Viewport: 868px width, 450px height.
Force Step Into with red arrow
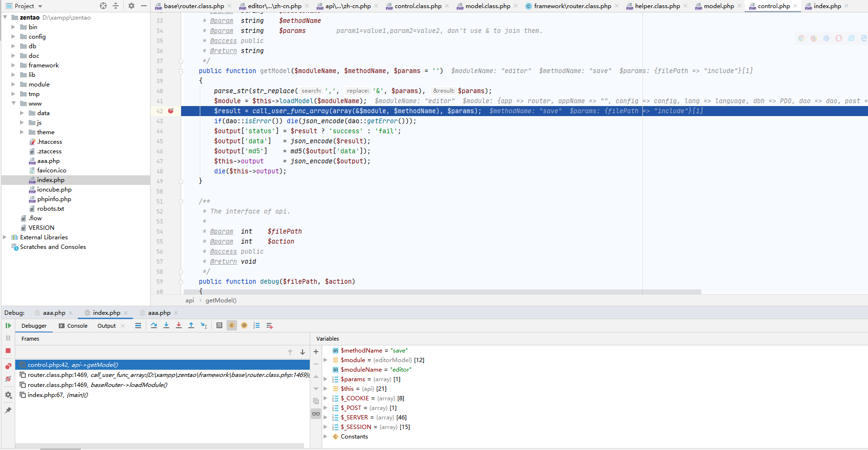179,326
